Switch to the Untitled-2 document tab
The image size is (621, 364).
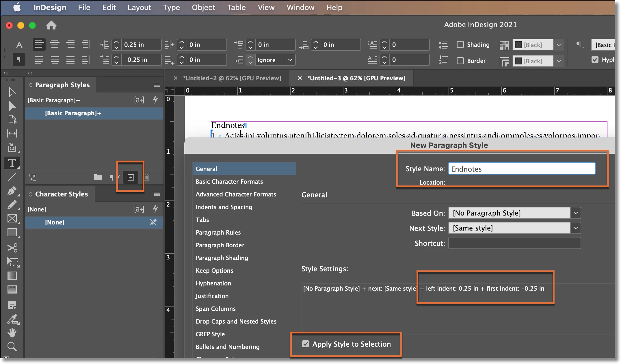[x=232, y=78]
